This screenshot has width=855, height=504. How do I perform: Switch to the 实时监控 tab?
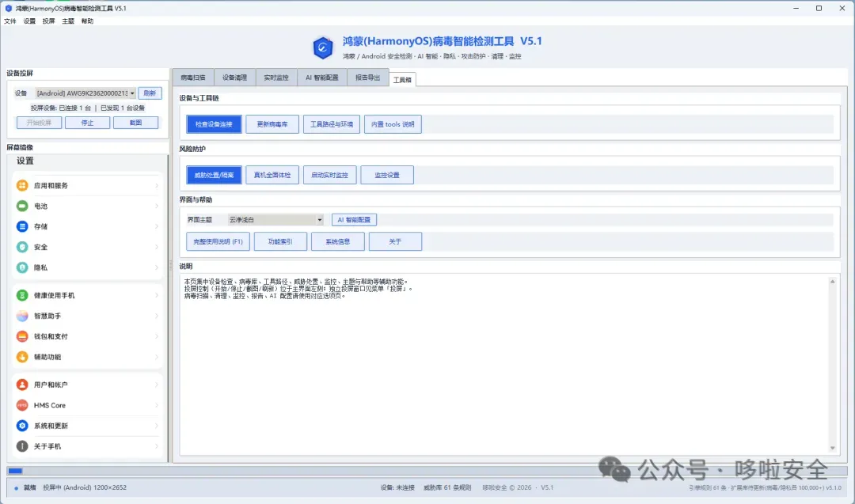(276, 78)
